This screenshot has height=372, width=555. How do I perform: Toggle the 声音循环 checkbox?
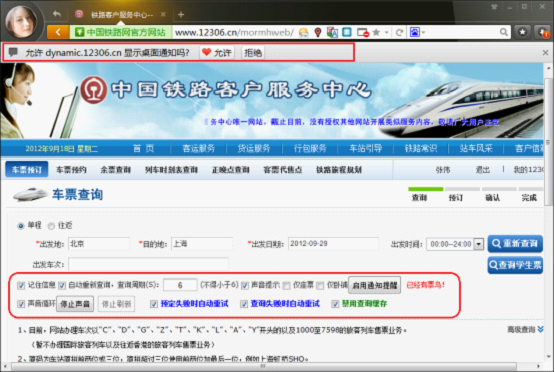(21, 304)
